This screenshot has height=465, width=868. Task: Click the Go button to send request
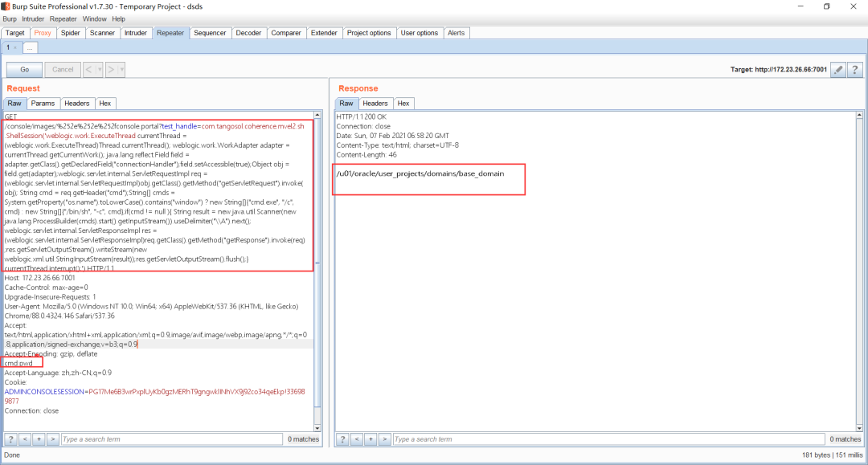pyautogui.click(x=24, y=70)
